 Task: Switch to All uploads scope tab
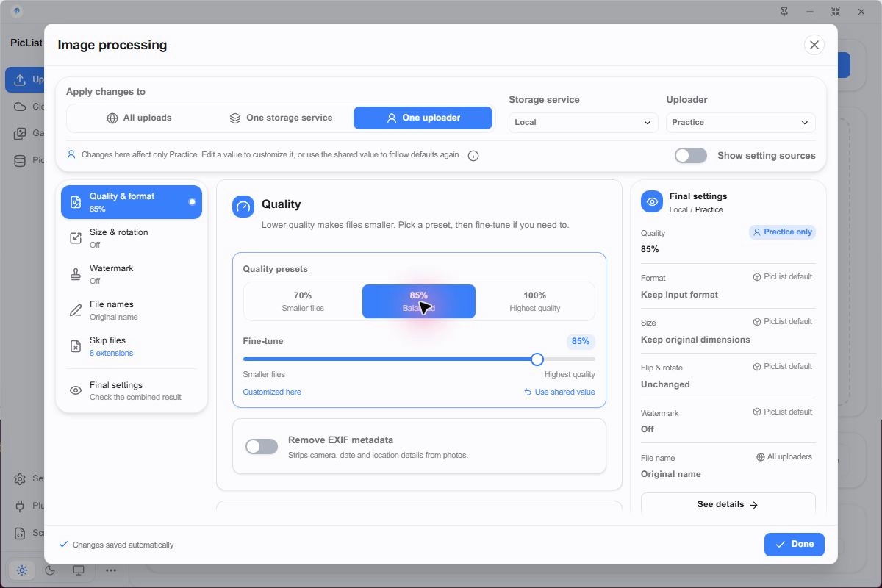[x=139, y=118]
